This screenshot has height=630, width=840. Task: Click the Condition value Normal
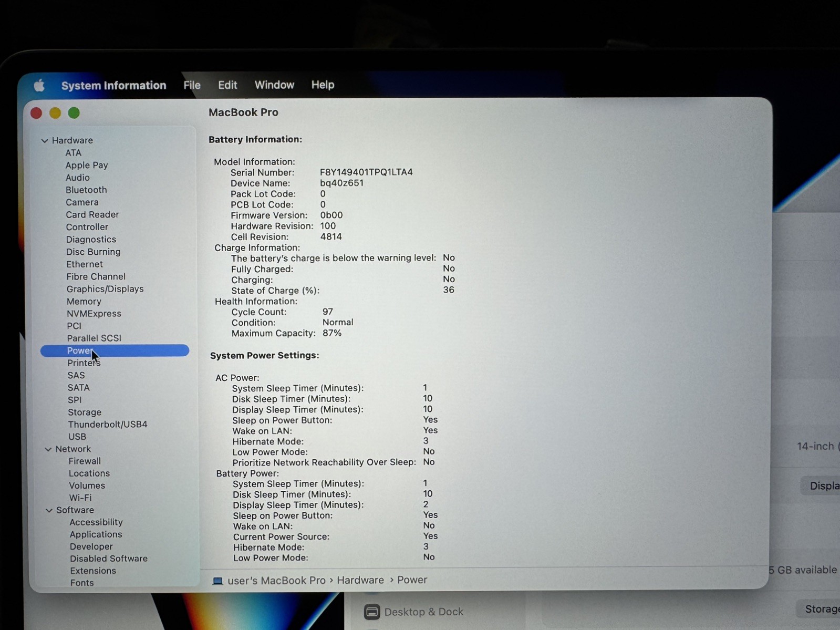[338, 323]
